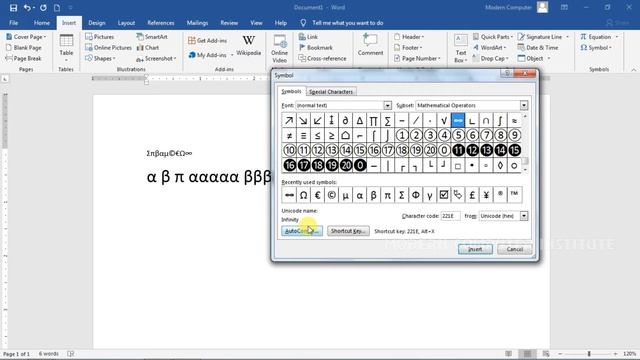Select the checked box symbol in recently used

444,195
